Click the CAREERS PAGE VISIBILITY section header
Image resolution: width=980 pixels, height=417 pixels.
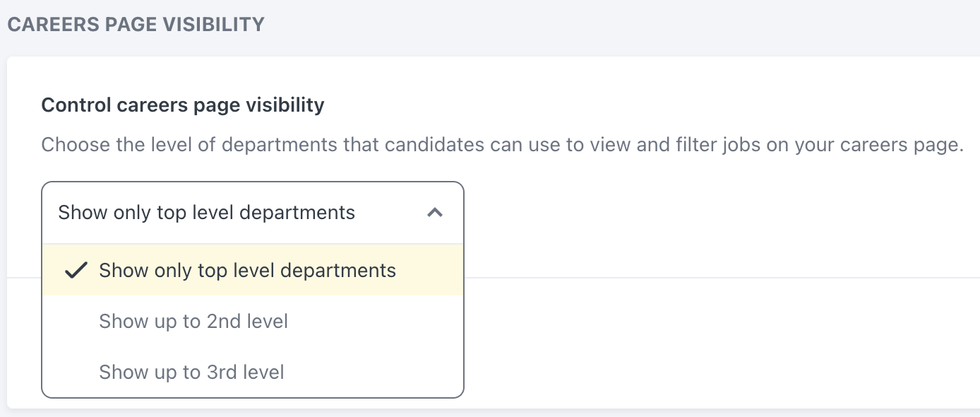pyautogui.click(x=136, y=23)
